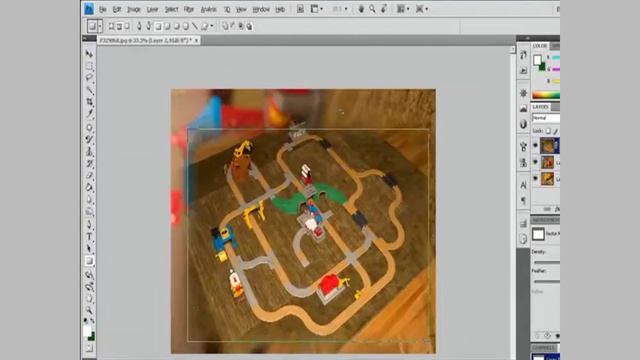The height and width of the screenshot is (360, 640).
Task: Select the 3D Rotate tool
Action: tap(89, 275)
